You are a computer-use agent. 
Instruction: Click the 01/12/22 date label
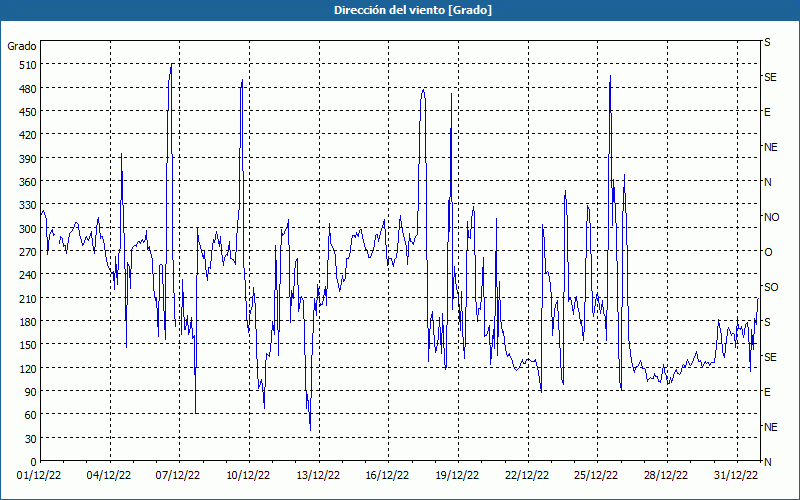39,476
